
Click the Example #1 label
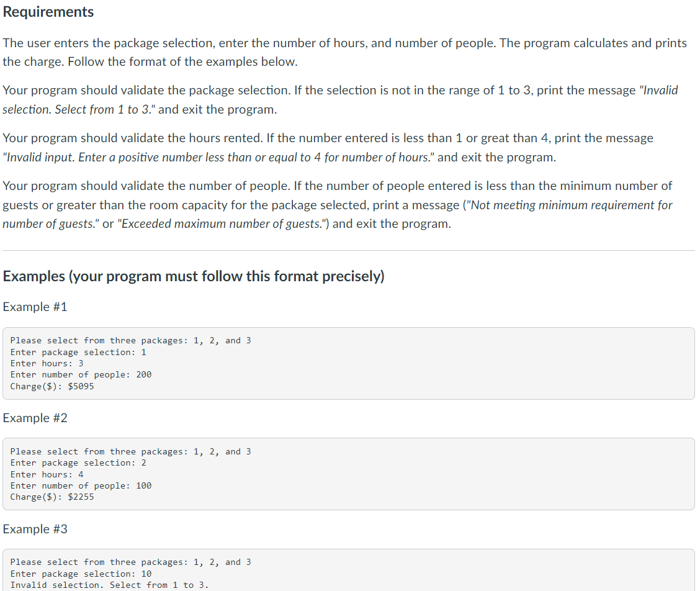[x=35, y=307]
